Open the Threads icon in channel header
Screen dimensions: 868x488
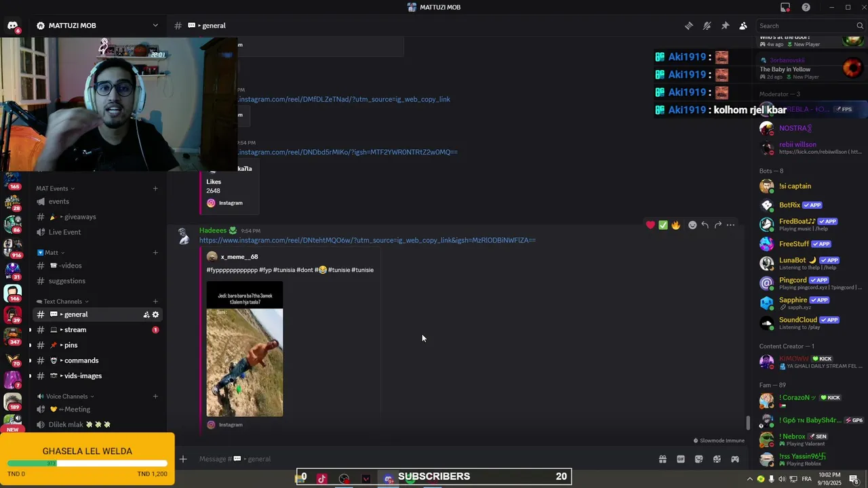689,26
